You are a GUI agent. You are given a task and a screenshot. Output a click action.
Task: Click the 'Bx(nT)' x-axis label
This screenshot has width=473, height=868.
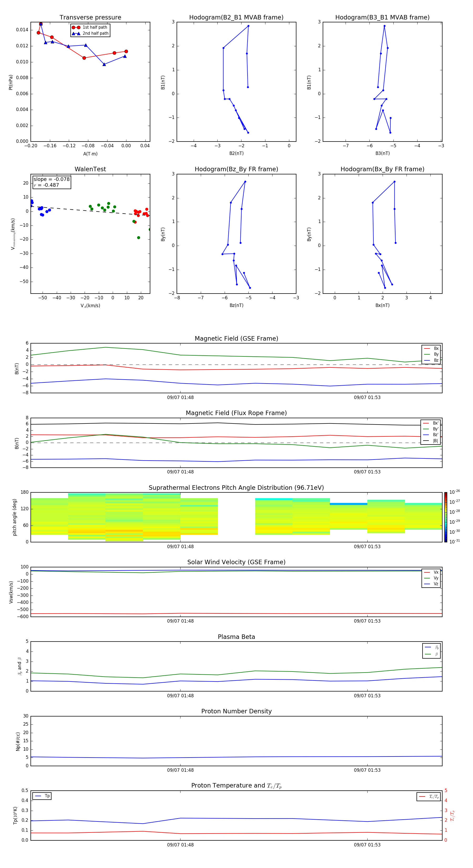click(382, 305)
